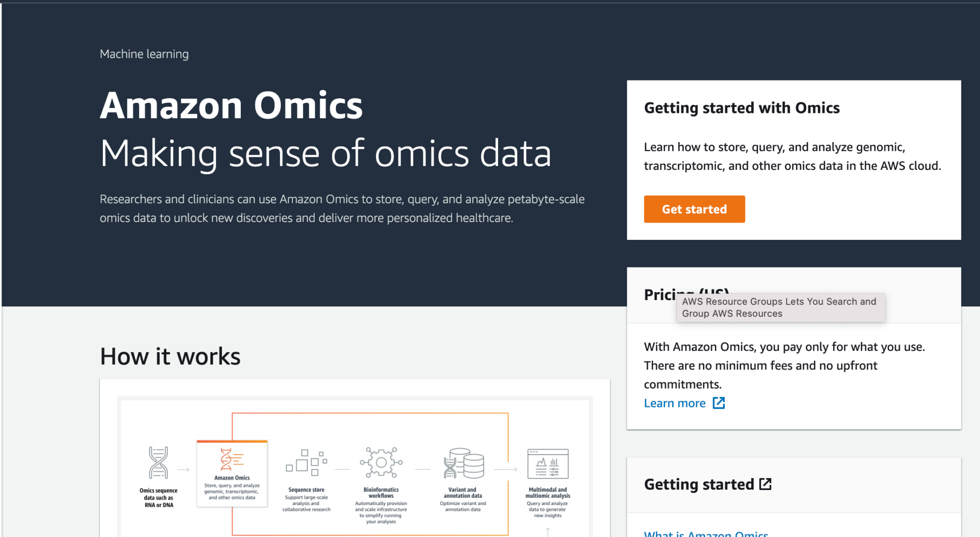Image resolution: width=980 pixels, height=537 pixels.
Task: Click the Multimodal and multiomic analysis chart icon
Action: [547, 463]
